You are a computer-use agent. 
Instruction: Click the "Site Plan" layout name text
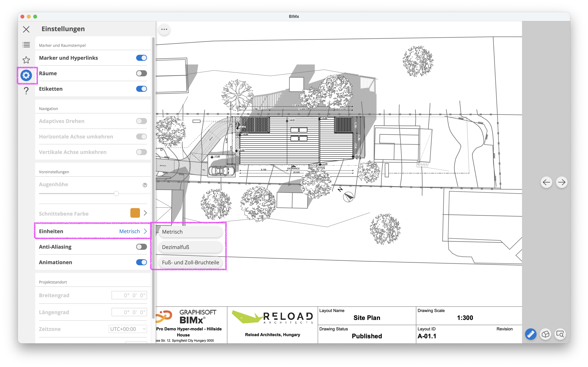click(367, 318)
